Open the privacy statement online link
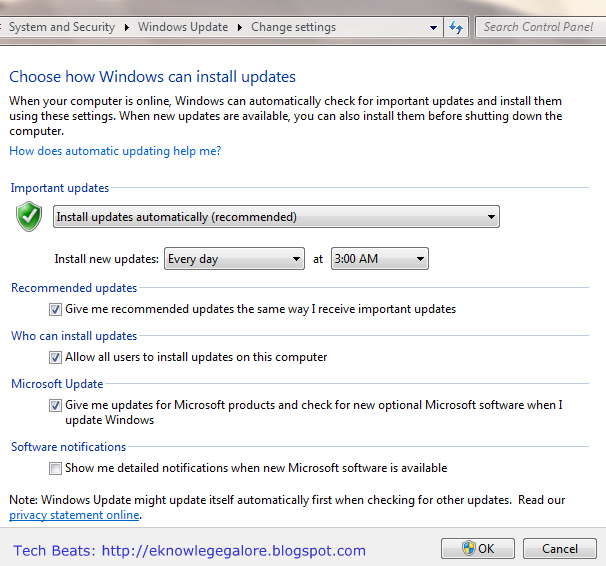 [74, 515]
